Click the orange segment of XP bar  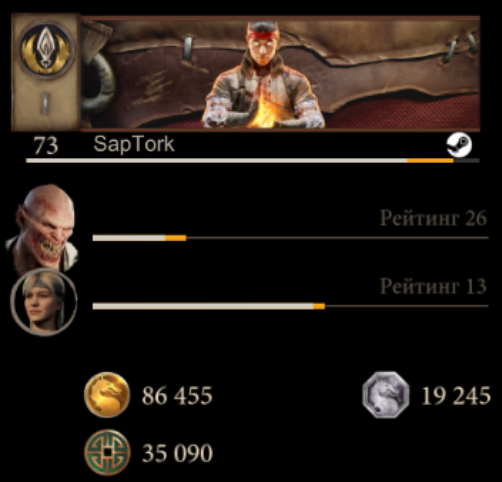tap(430, 161)
